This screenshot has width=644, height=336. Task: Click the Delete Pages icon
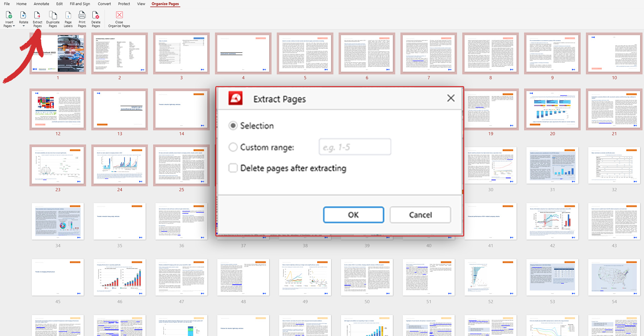tap(96, 15)
